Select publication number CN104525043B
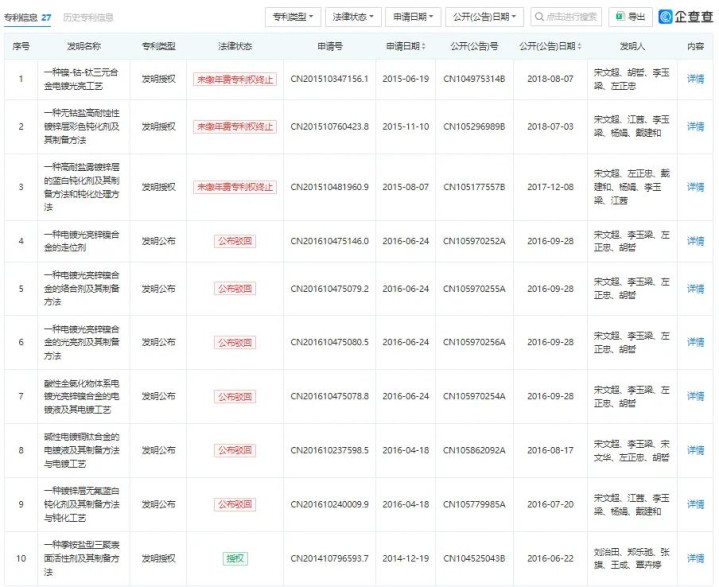Viewport: 719px width, 587px height. [474, 559]
